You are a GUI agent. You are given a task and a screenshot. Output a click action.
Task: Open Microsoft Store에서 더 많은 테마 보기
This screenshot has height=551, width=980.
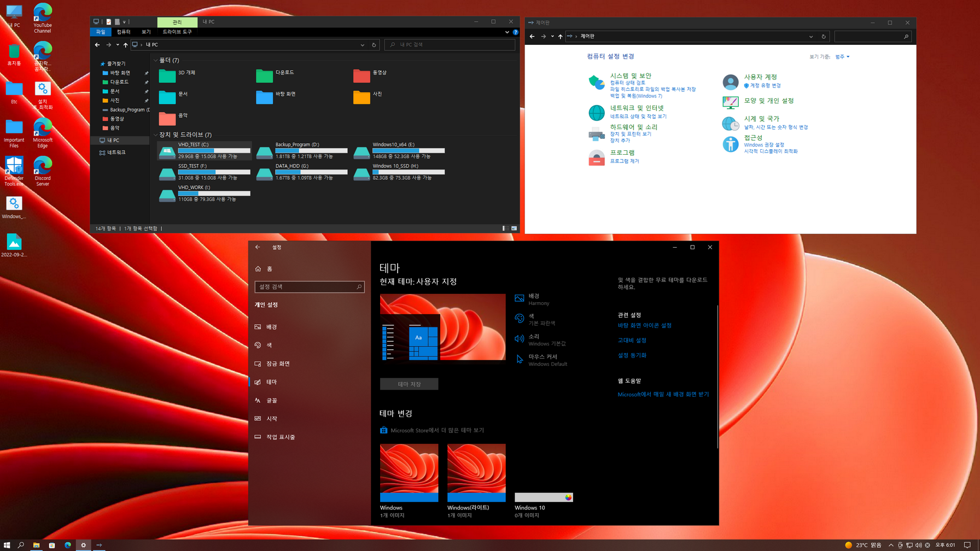pos(432,430)
